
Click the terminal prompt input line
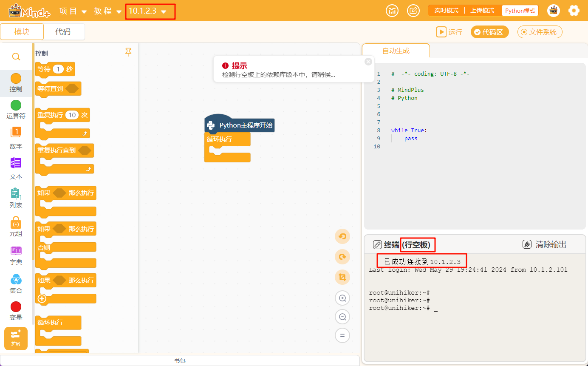[x=403, y=308]
